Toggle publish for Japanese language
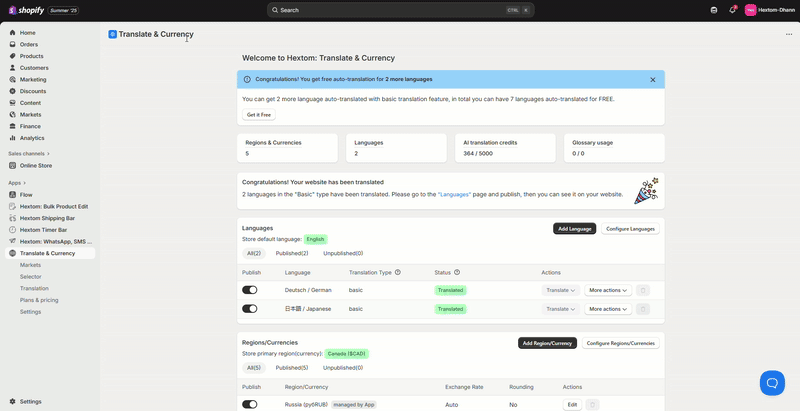 (x=249, y=309)
